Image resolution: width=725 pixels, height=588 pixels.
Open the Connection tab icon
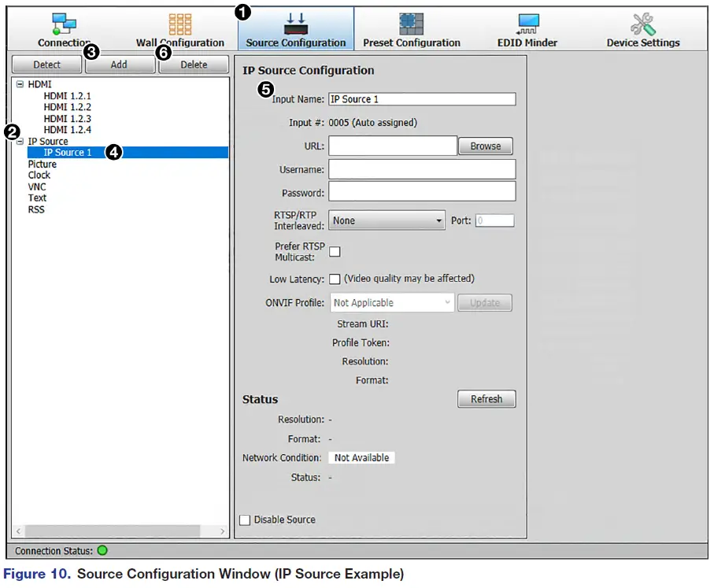(64, 24)
